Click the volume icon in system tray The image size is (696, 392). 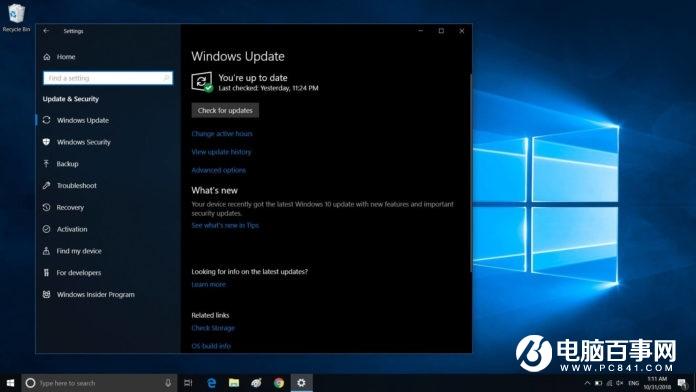click(x=620, y=383)
